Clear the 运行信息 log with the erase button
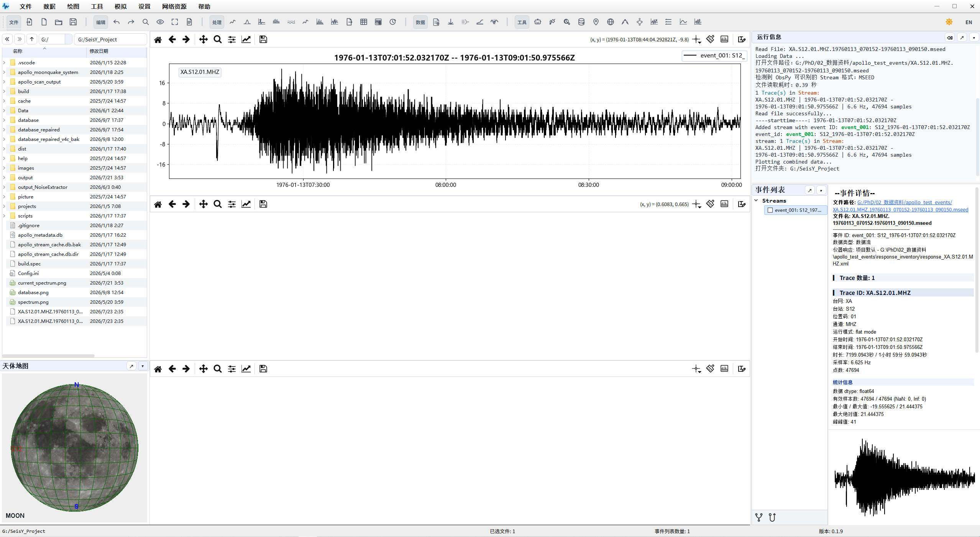This screenshot has width=980, height=537. pos(949,37)
